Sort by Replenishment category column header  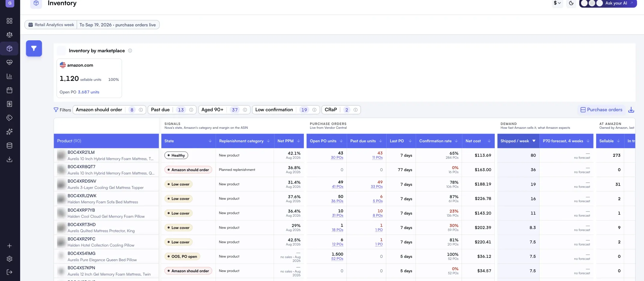click(245, 141)
